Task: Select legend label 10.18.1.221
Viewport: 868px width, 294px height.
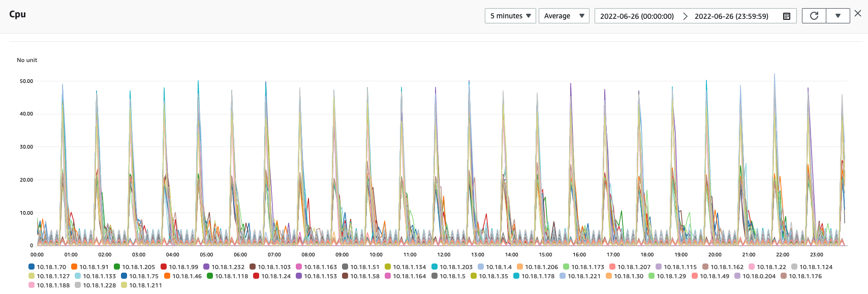Action: 584,276
